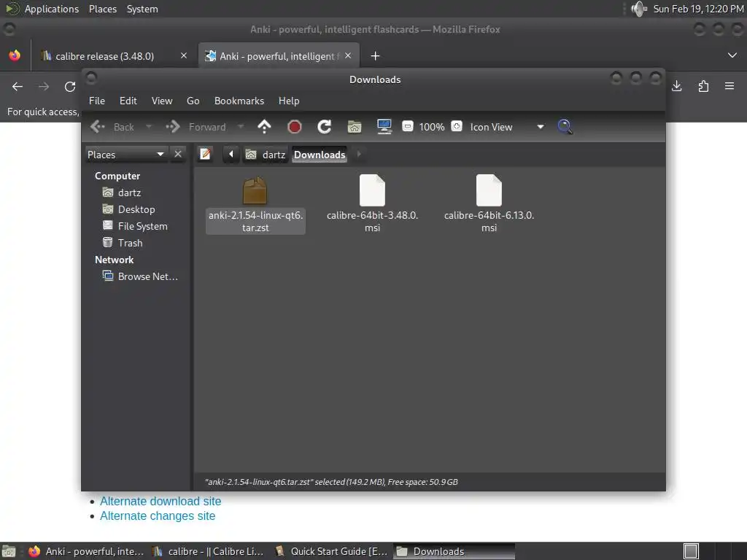The image size is (747, 560).
Task: Select the calibre-64bit-3.48.0.msi file
Action: pyautogui.click(x=372, y=205)
